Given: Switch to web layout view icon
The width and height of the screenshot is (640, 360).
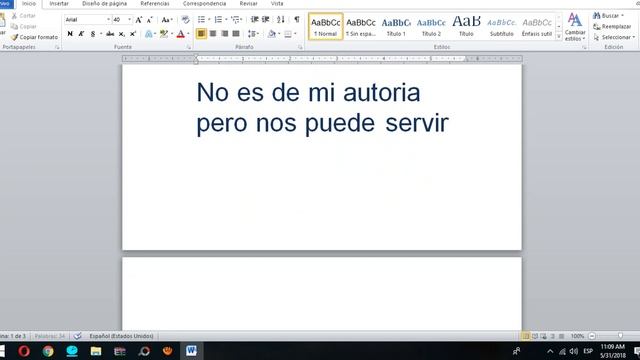Looking at the screenshot, I should tap(544, 336).
